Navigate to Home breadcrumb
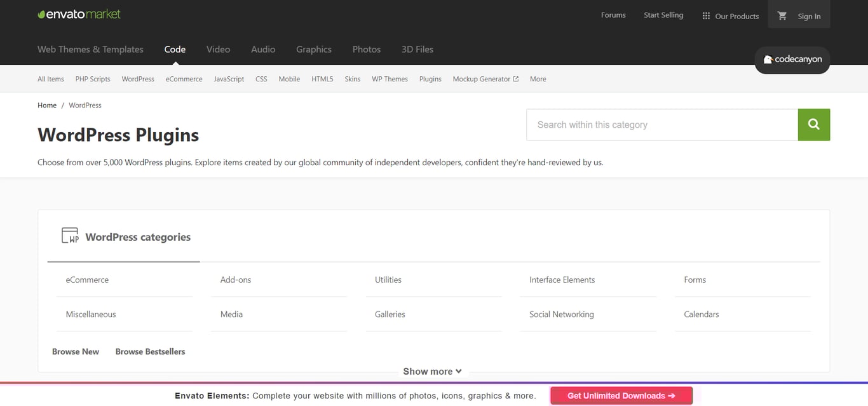 [x=47, y=105]
